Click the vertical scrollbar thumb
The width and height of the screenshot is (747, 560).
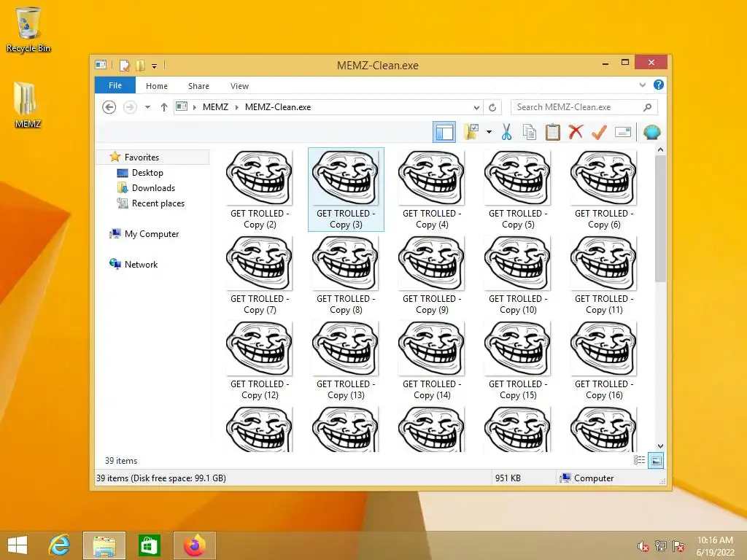(660, 218)
